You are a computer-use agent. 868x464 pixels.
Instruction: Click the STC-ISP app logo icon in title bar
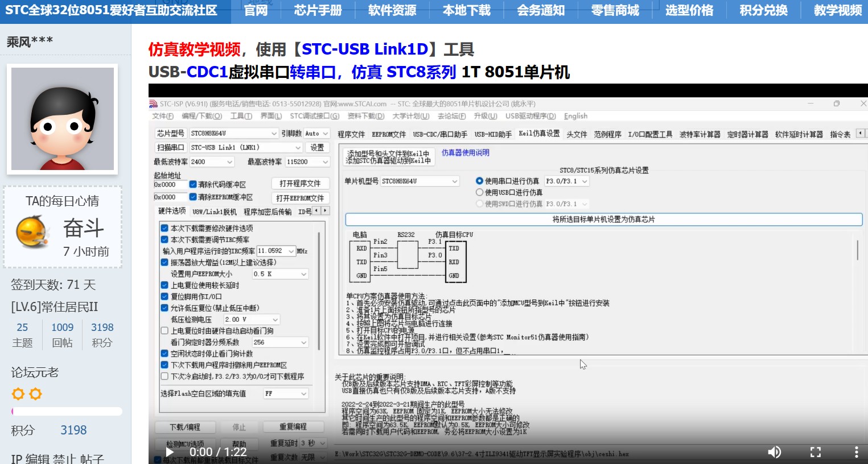pyautogui.click(x=153, y=104)
